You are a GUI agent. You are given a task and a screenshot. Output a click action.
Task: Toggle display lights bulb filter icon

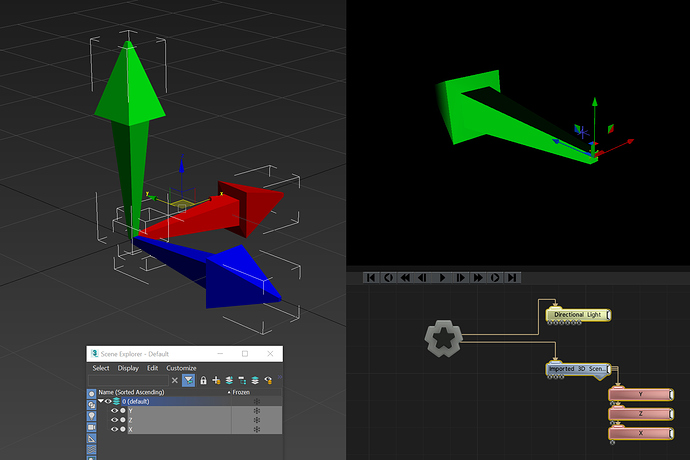92,416
